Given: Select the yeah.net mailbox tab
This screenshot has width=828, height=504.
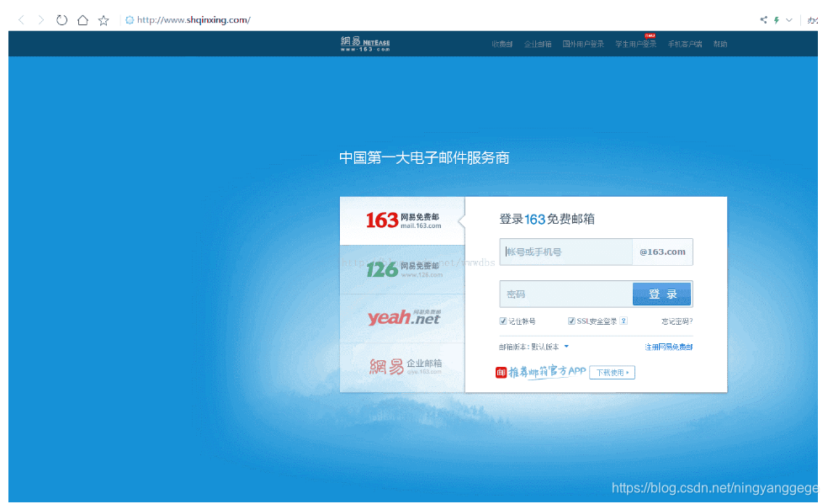Looking at the screenshot, I should click(402, 318).
